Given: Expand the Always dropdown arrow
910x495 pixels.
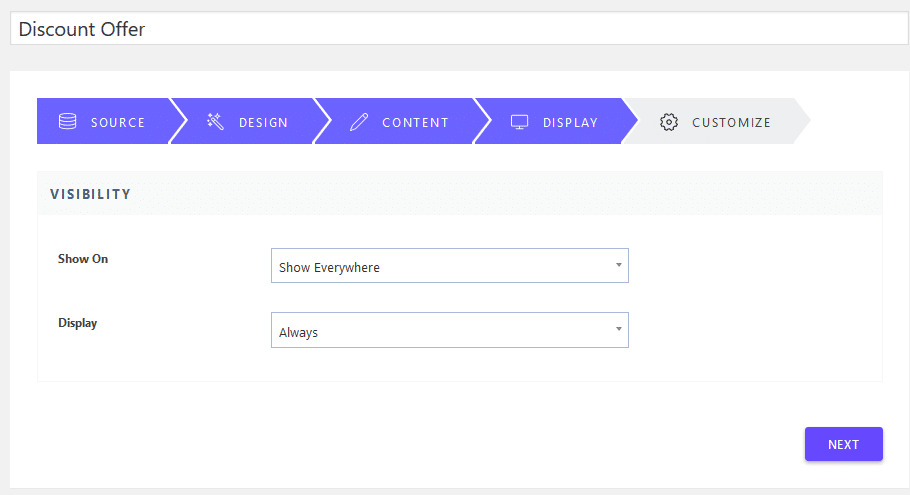Looking at the screenshot, I should (618, 329).
